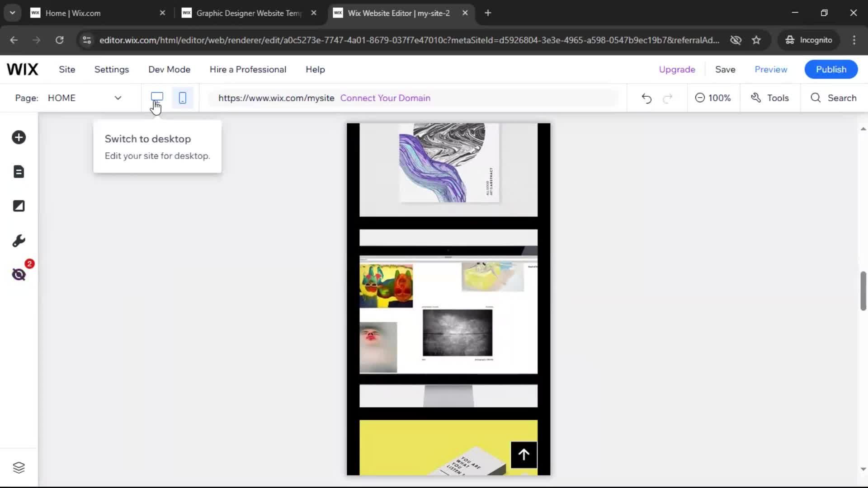Open the Site menu

(x=67, y=70)
